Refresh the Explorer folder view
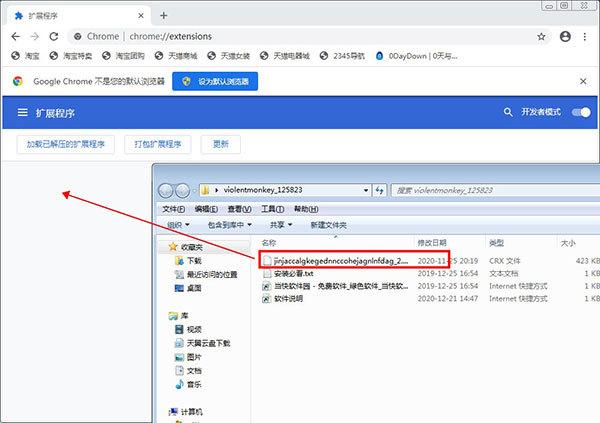Viewport: 600px width, 423px height. coord(379,190)
